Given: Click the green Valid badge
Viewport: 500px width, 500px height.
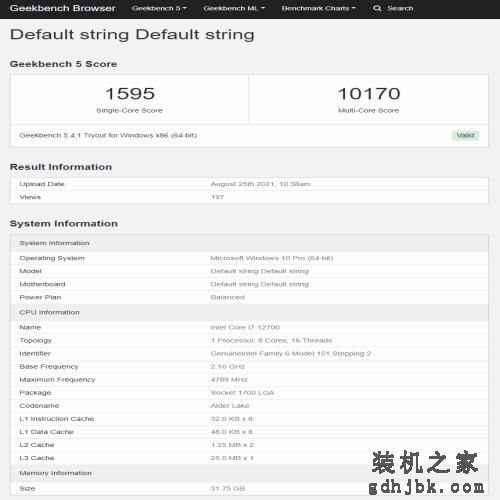Looking at the screenshot, I should 465,135.
